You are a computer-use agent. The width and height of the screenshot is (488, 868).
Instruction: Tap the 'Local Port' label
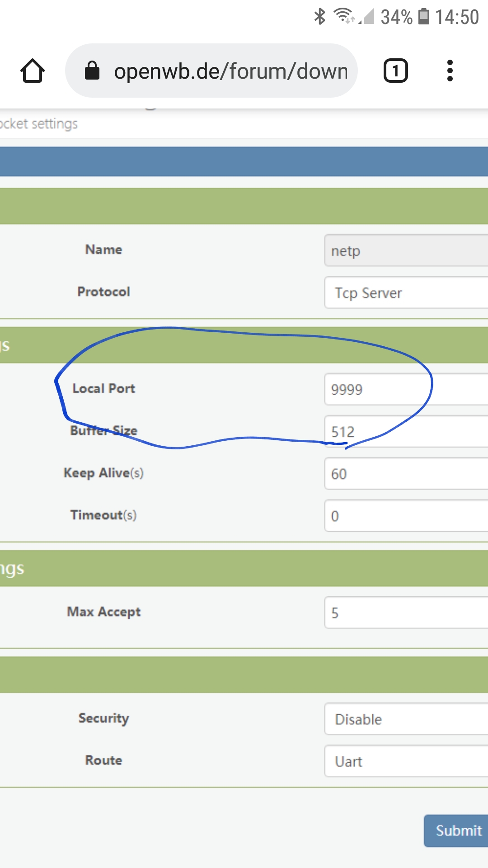point(104,388)
